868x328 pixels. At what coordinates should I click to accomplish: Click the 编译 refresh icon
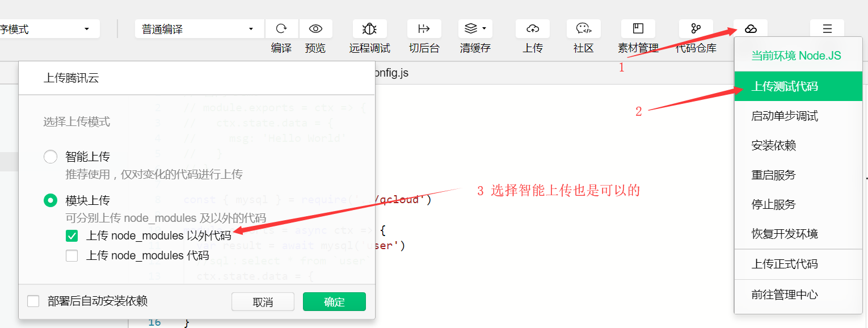pos(281,29)
